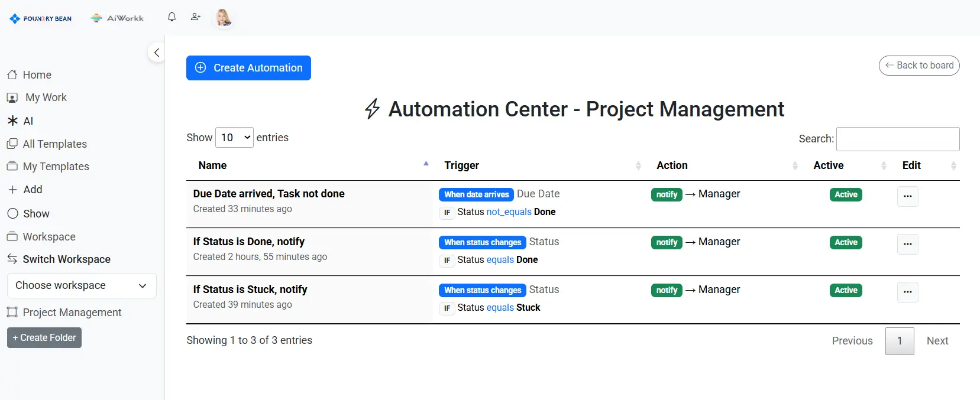The width and height of the screenshot is (980, 400).
Task: Toggle Active status for Status Stuck automation
Action: pyautogui.click(x=846, y=290)
